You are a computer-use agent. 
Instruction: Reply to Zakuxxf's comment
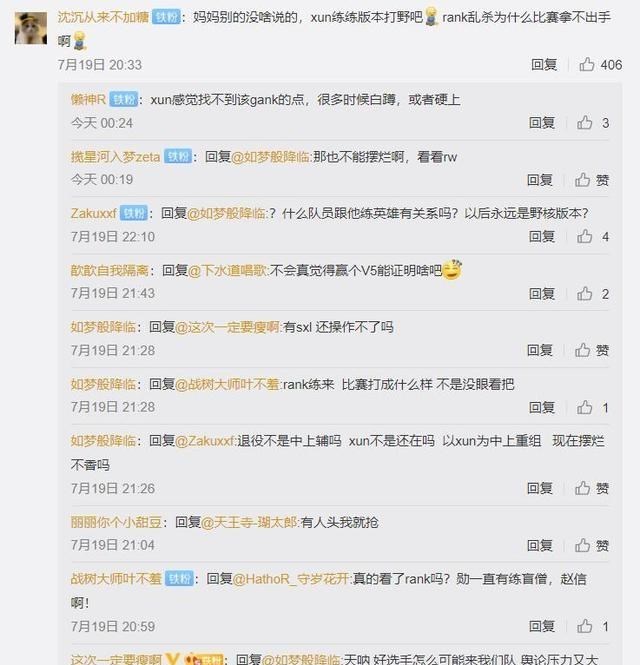coord(542,236)
